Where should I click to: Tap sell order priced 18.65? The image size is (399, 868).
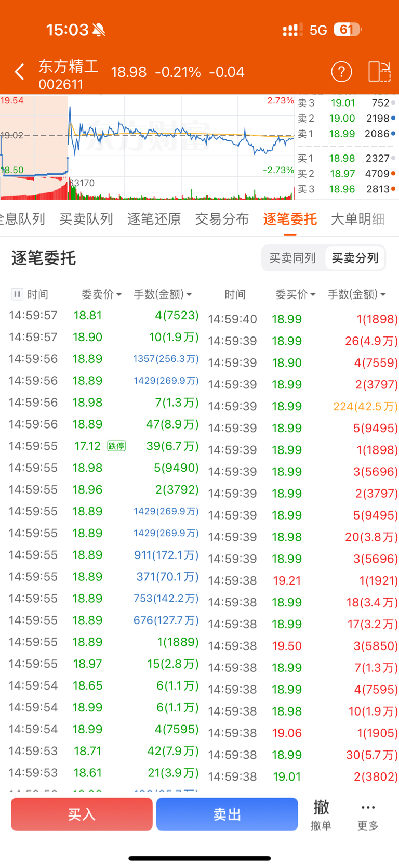click(104, 686)
